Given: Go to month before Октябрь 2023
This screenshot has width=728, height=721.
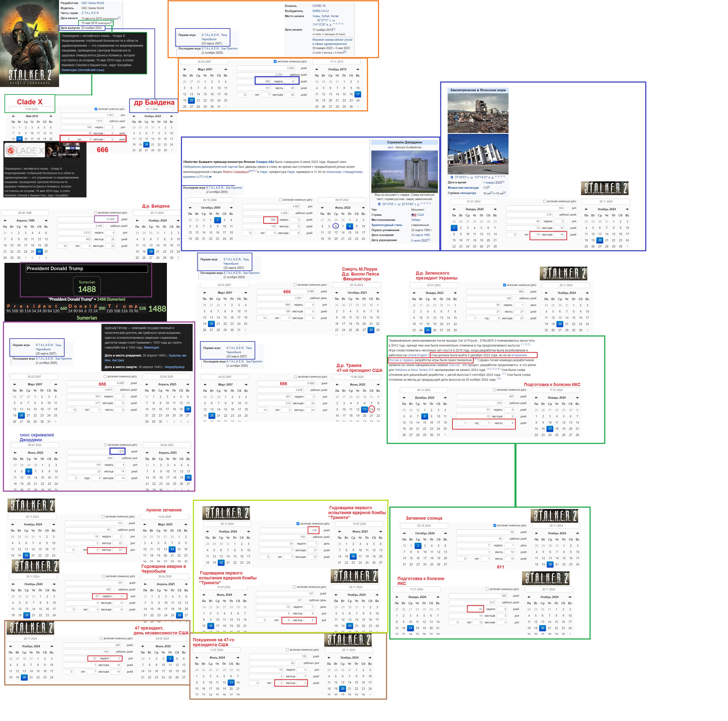Looking at the screenshot, I should pos(336,293).
